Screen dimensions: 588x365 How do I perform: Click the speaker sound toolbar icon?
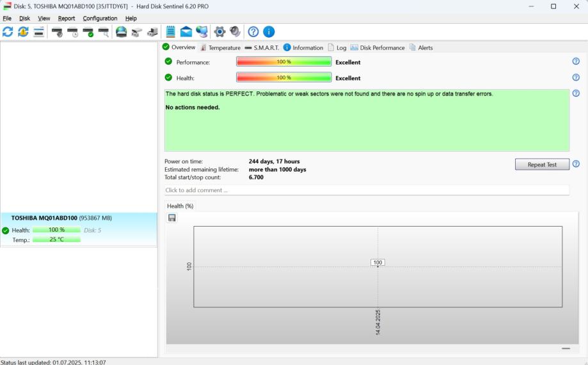point(235,31)
